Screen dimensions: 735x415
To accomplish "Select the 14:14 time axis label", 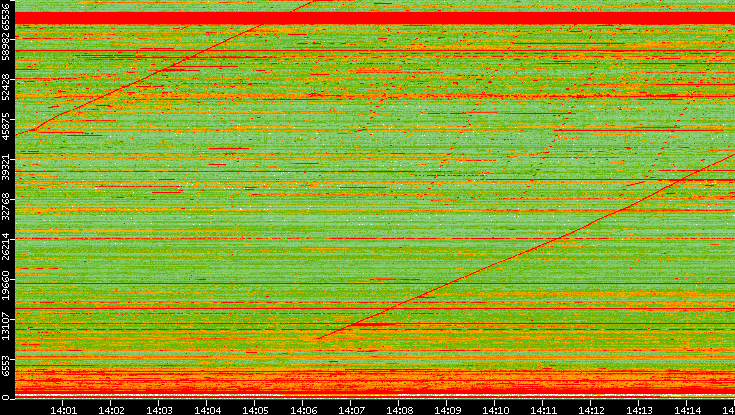I will point(688,408).
